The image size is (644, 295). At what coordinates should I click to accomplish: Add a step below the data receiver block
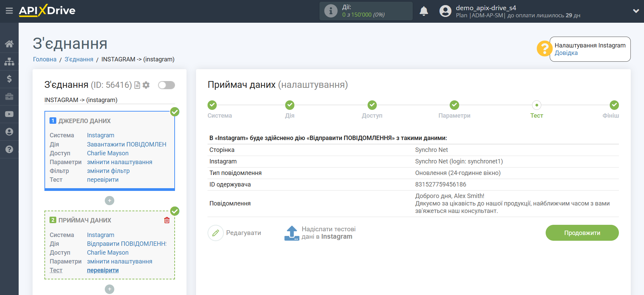tap(110, 289)
